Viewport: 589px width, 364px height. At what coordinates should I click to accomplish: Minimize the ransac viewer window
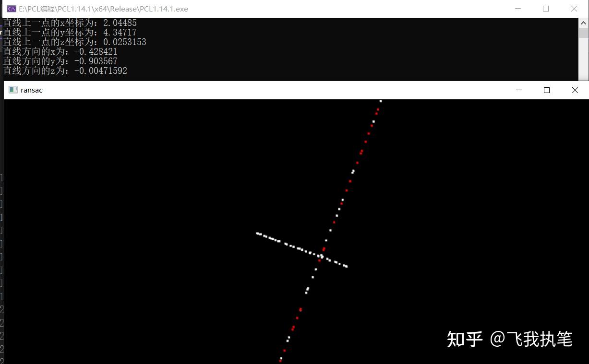(x=518, y=90)
